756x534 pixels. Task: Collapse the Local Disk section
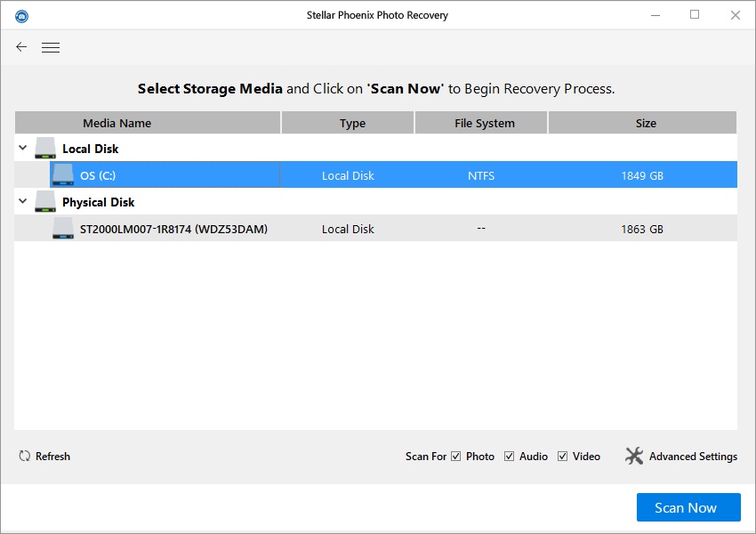click(x=21, y=148)
